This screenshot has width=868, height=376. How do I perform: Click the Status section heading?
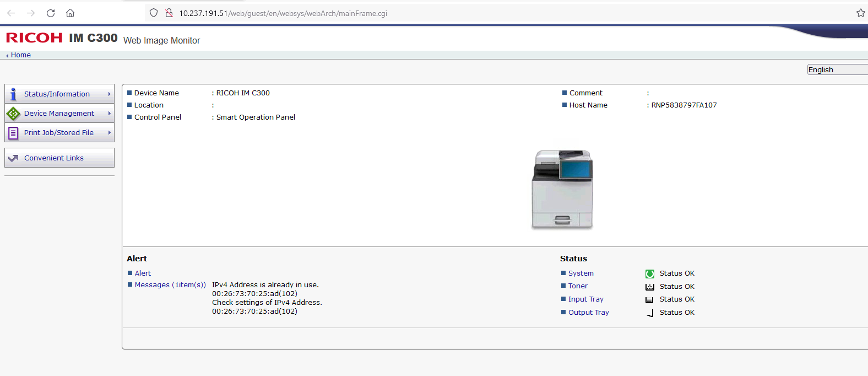tap(573, 259)
